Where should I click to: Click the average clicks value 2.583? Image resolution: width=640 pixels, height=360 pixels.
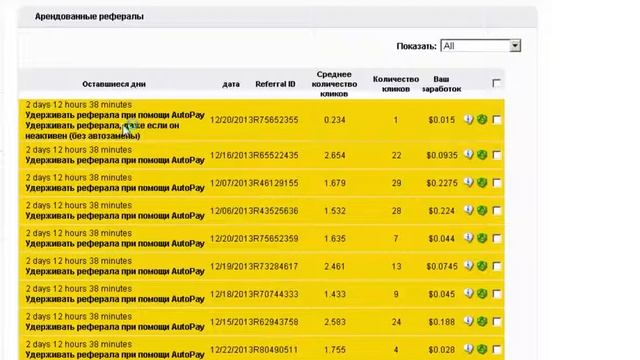(335, 322)
